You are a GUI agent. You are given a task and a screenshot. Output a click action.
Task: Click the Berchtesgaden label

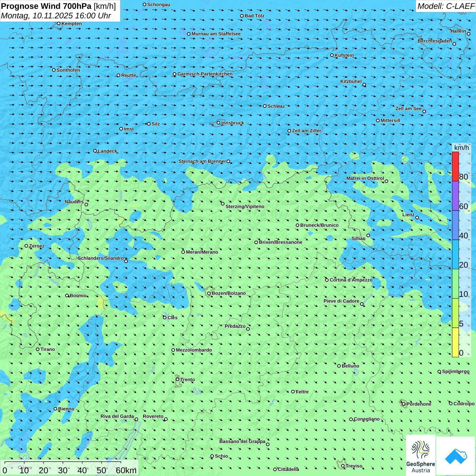pyautogui.click(x=435, y=41)
